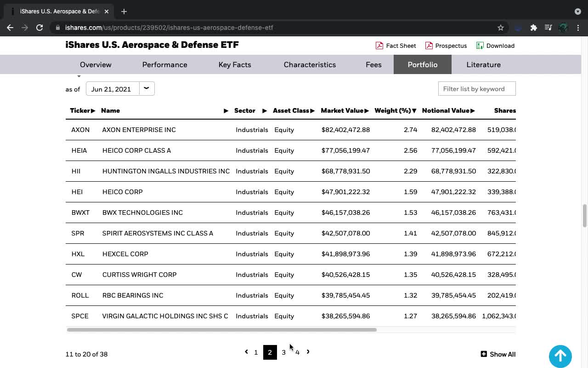Open the Prospectus link
Screen dimensions: 588x368
pos(451,46)
